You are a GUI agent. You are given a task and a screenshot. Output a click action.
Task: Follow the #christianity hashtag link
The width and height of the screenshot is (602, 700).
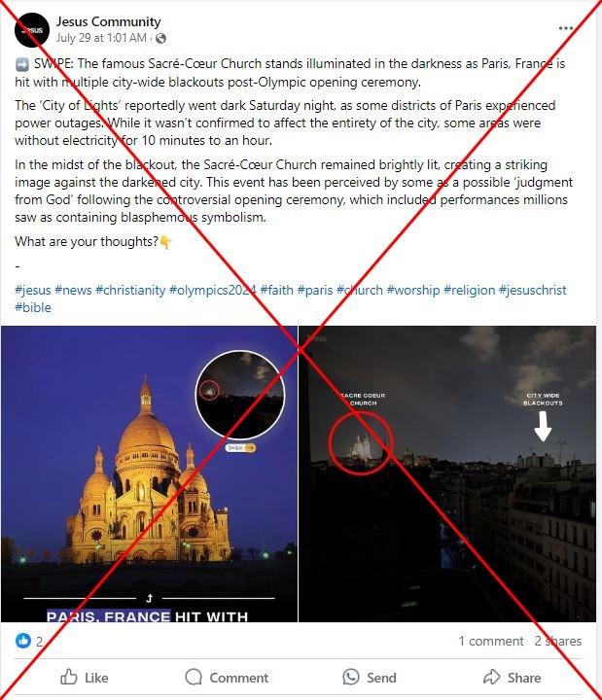(130, 290)
